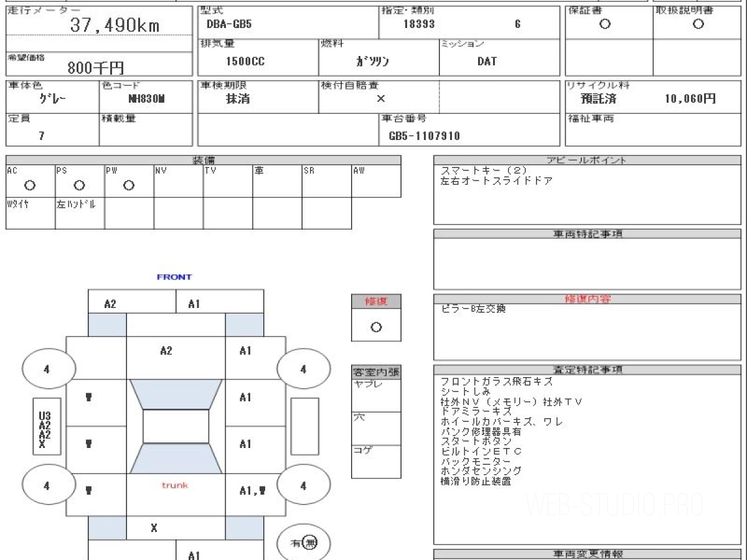Click the DBA-GB5 model code
Screen dimensions: 747x560
tap(230, 24)
